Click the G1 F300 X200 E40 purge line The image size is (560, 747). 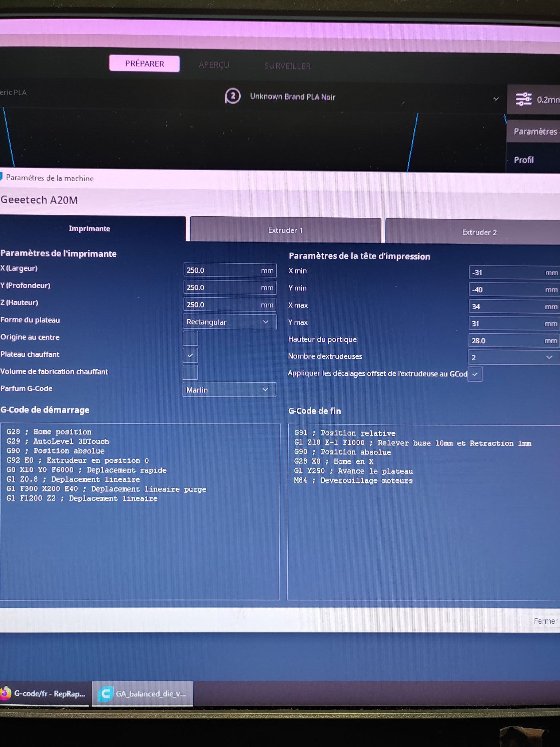click(106, 489)
